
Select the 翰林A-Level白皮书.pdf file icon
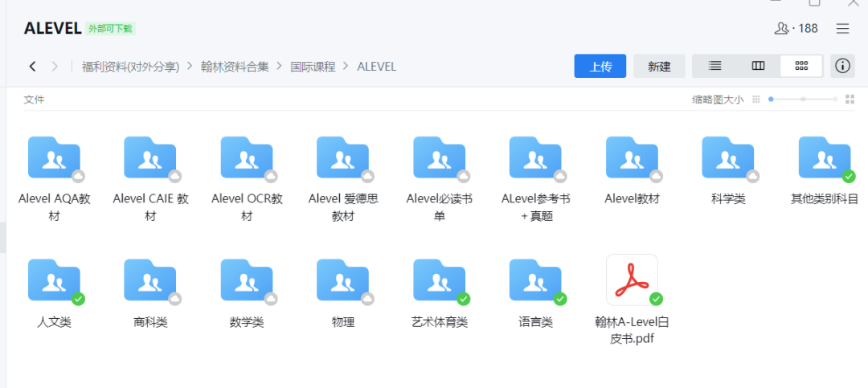pyautogui.click(x=632, y=280)
